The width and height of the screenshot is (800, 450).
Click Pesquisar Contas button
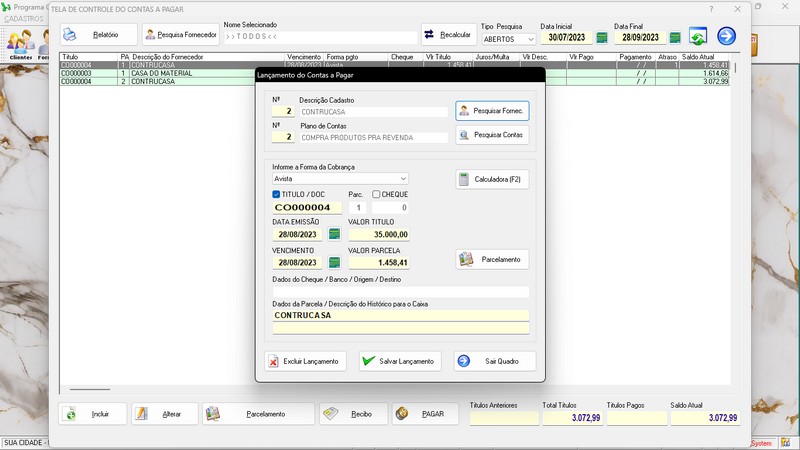[x=492, y=135]
